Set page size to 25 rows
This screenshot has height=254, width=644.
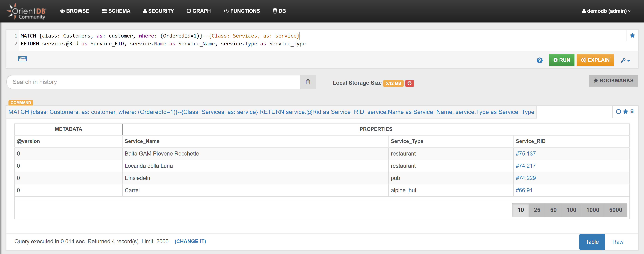537,210
